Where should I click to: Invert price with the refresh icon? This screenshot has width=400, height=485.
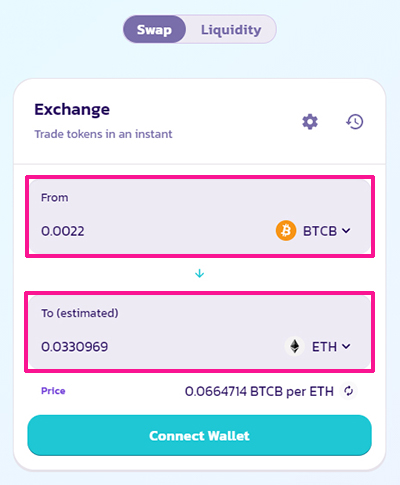349,391
